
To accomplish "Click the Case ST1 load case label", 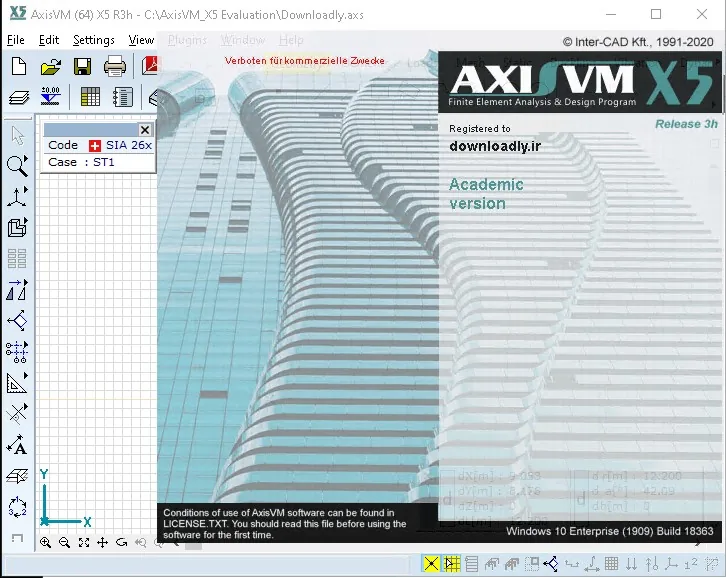I will 81,162.
